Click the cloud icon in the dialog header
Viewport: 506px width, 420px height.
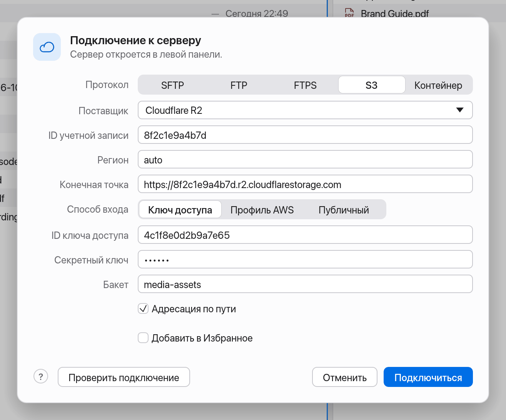pos(47,47)
